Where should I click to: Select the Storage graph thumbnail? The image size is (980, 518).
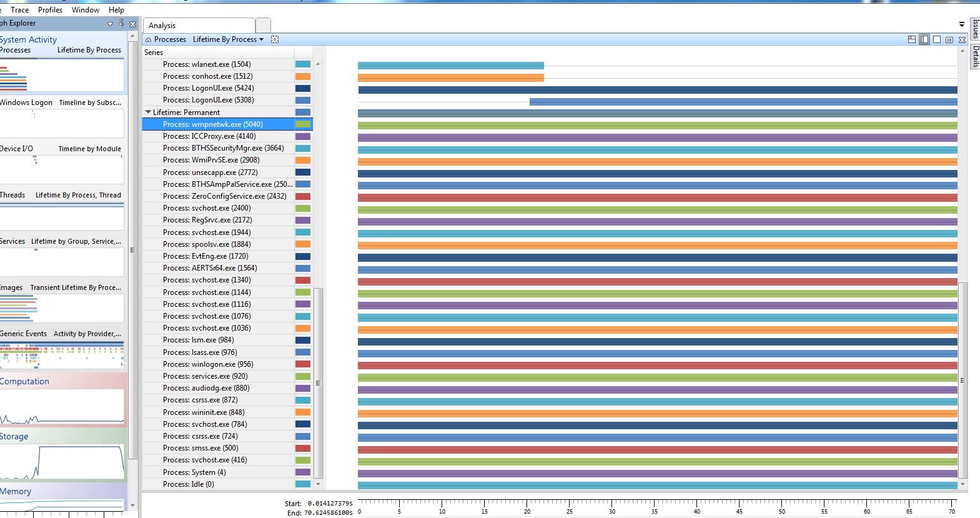click(x=62, y=462)
